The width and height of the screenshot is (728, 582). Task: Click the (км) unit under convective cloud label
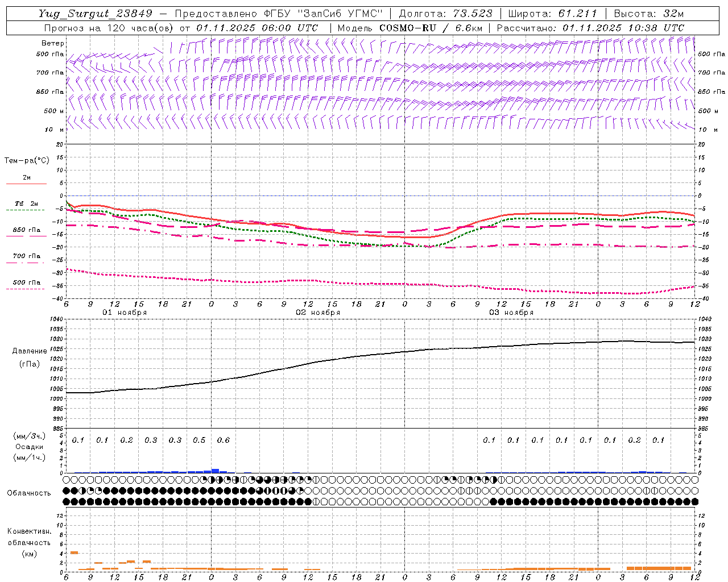[x=29, y=554]
